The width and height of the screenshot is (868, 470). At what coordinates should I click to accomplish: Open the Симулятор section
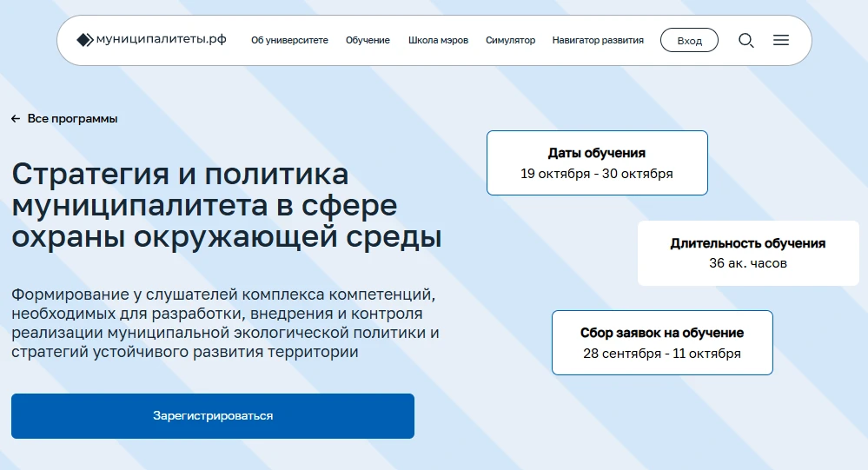tap(510, 41)
